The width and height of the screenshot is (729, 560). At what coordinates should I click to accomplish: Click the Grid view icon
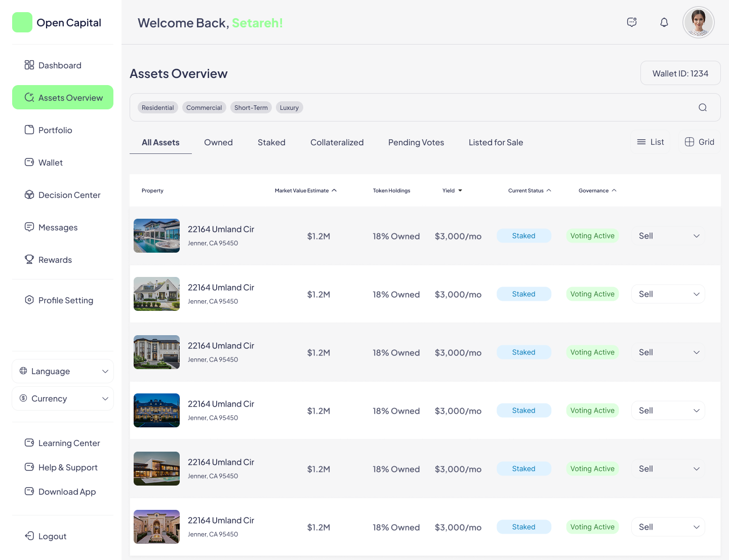point(690,142)
